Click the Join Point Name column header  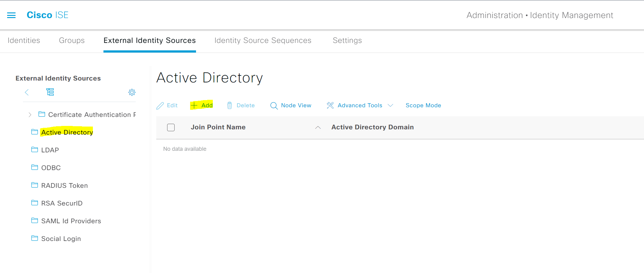click(218, 127)
